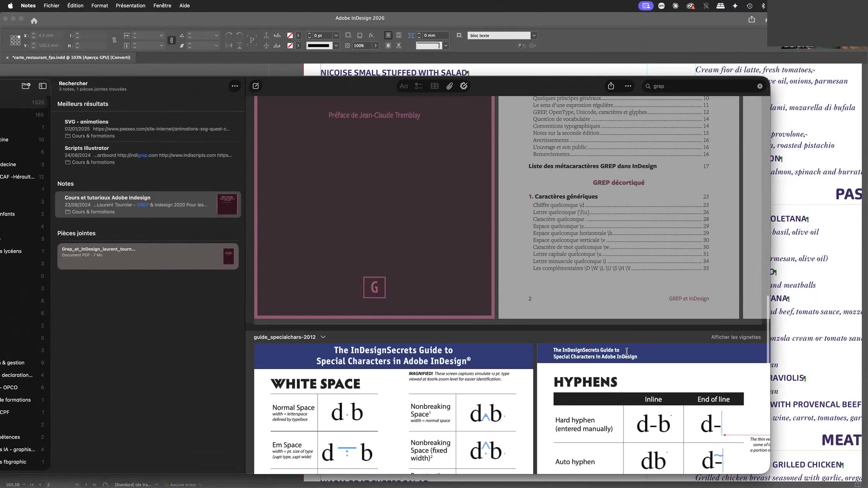Open the Format menu
Image resolution: width=868 pixels, height=488 pixels.
point(100,6)
